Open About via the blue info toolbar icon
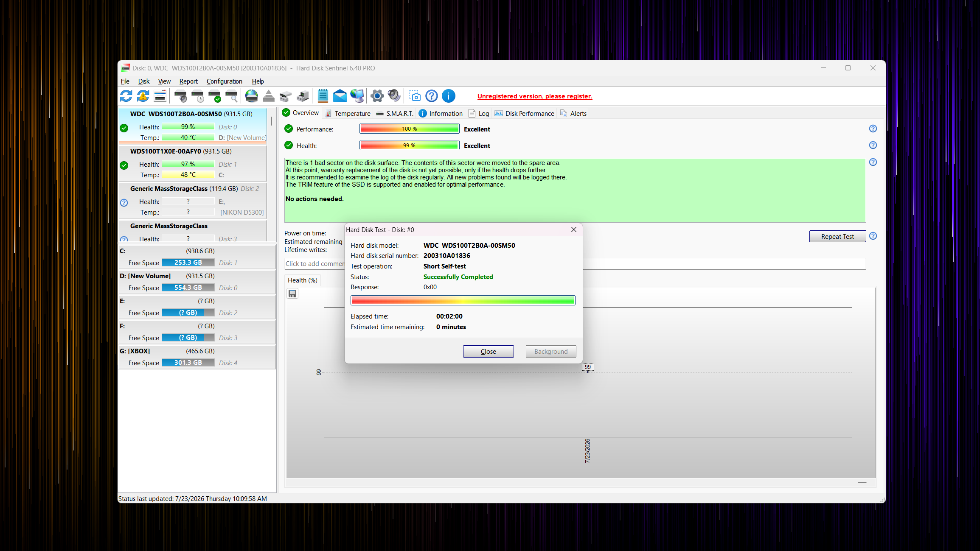 click(x=449, y=96)
